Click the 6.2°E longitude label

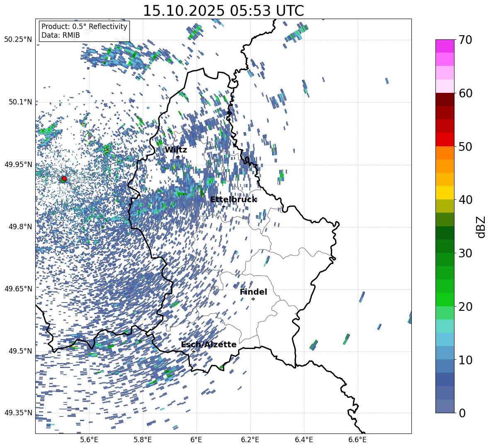[250, 440]
